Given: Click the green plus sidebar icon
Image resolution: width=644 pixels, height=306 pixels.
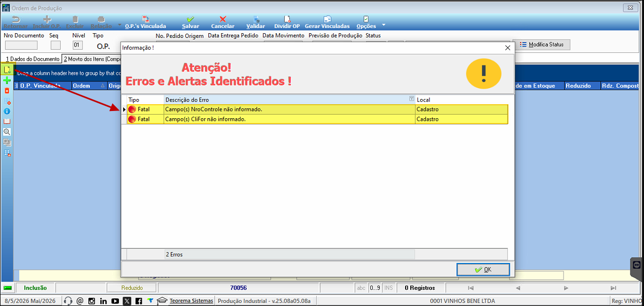Looking at the screenshot, I should coord(7,80).
